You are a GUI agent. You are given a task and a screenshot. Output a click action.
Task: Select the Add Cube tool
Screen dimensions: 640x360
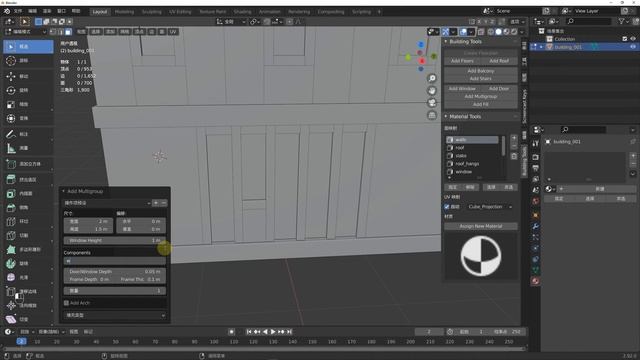(28, 164)
